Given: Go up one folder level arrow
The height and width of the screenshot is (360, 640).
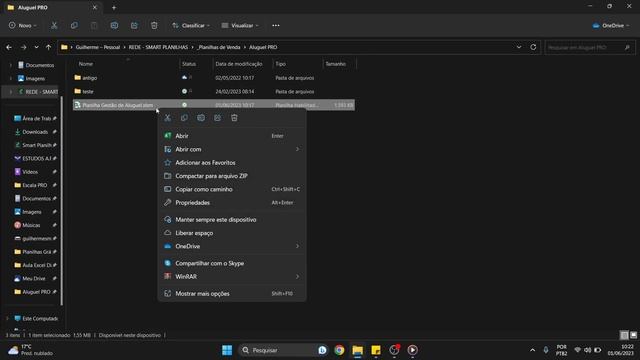Looking at the screenshot, I should pos(49,47).
